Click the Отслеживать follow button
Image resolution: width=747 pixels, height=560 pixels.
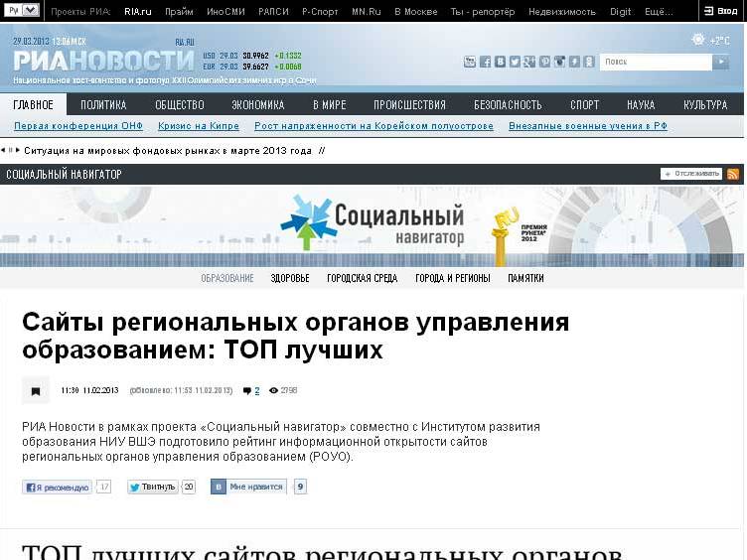coord(691,174)
